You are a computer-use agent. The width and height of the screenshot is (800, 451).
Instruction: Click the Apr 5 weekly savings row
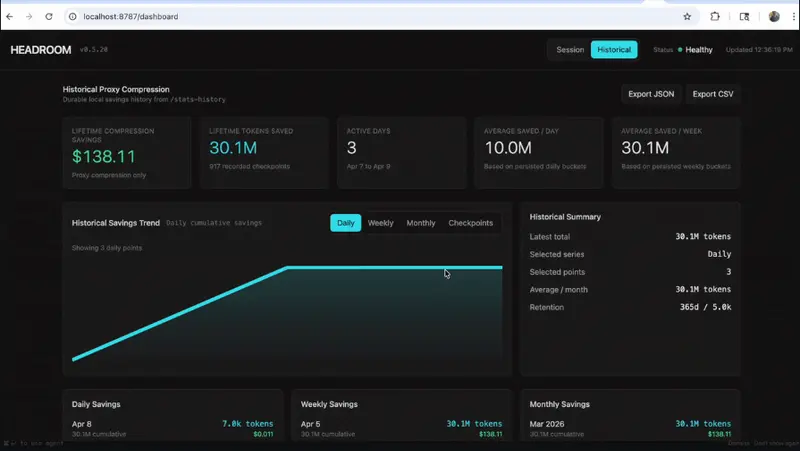[401, 429]
